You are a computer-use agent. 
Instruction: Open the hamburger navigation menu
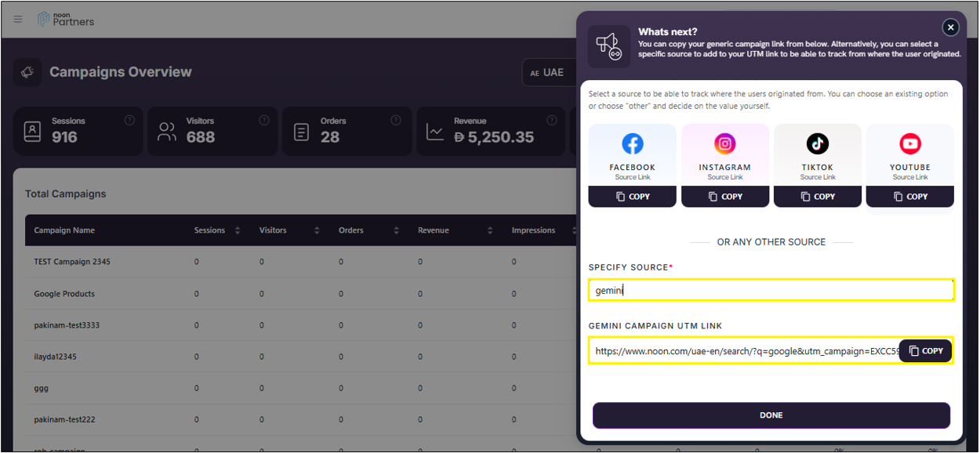point(18,19)
